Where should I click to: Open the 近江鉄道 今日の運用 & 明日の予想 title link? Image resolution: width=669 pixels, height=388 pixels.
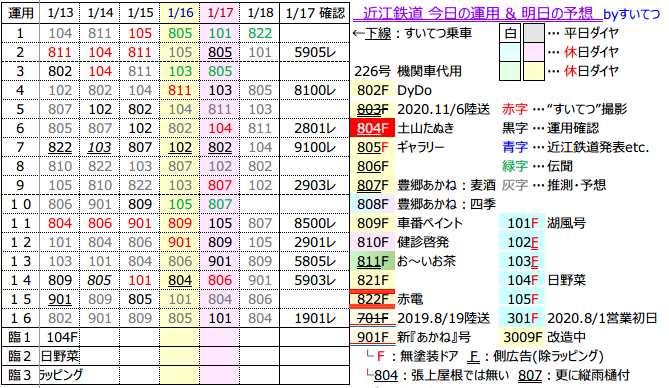click(477, 14)
